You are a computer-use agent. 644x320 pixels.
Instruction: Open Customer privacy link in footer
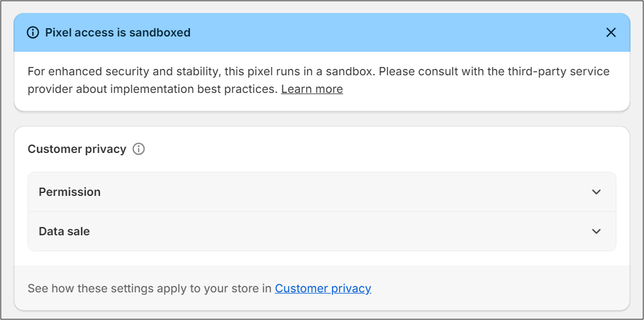pyautogui.click(x=323, y=288)
